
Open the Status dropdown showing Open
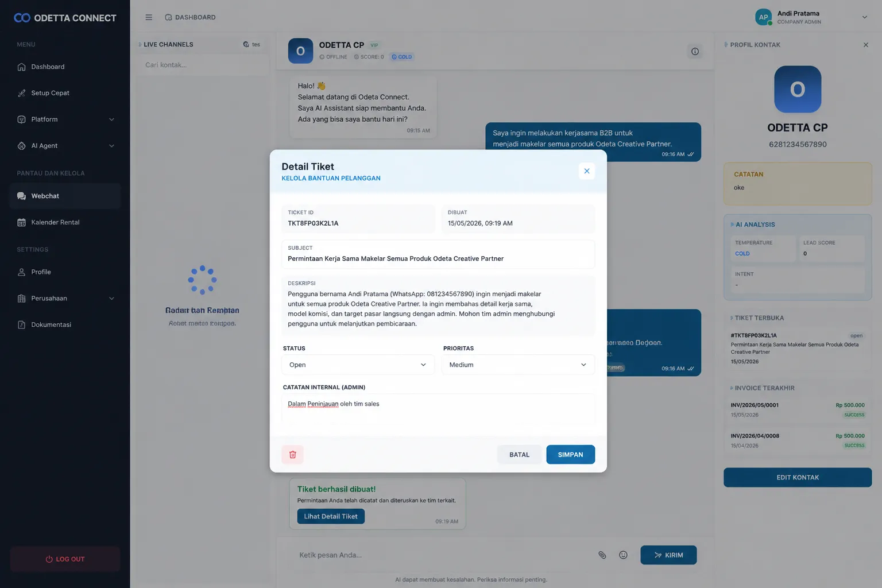click(358, 365)
